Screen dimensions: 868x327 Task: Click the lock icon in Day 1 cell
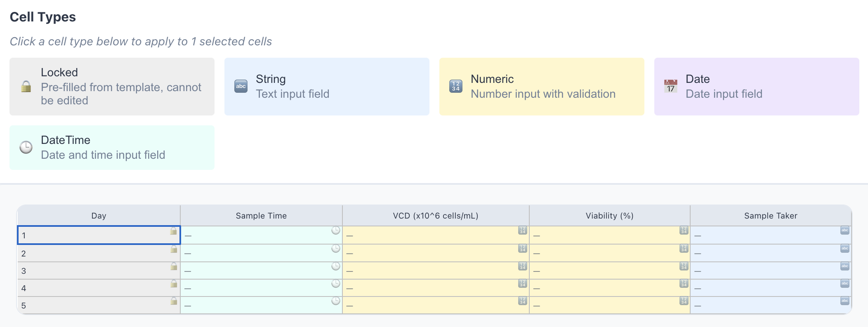(174, 231)
